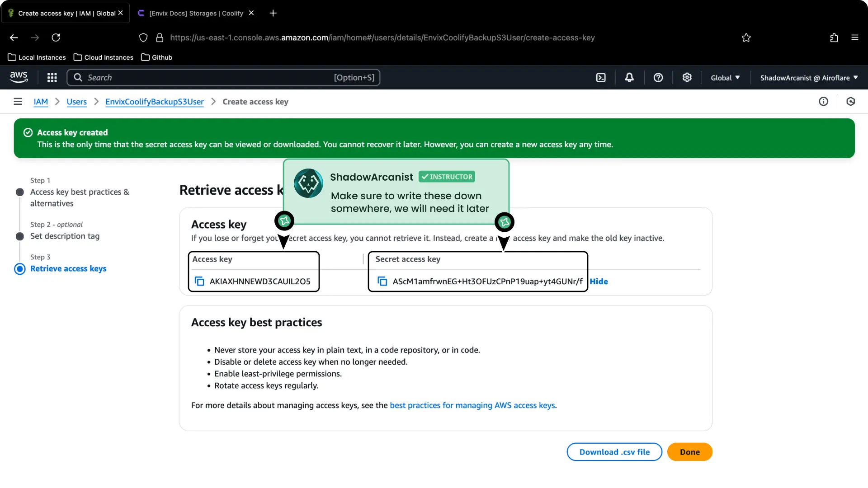This screenshot has height=488, width=868.
Task: Open best practices for managing AWS access keys
Action: click(x=472, y=405)
